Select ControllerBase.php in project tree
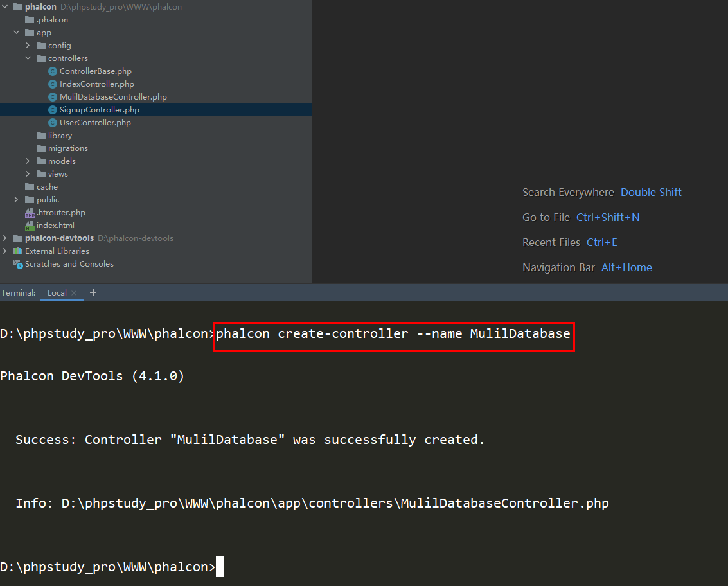This screenshot has height=586, width=728. point(96,71)
